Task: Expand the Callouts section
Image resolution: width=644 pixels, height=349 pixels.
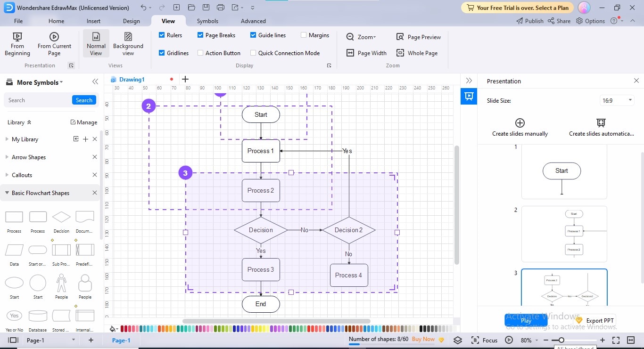Action: click(x=7, y=175)
